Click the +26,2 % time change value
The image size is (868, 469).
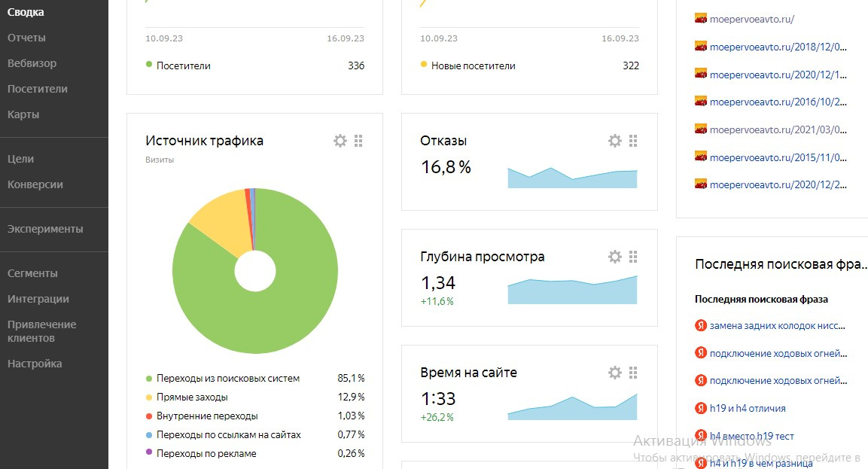coord(437,417)
